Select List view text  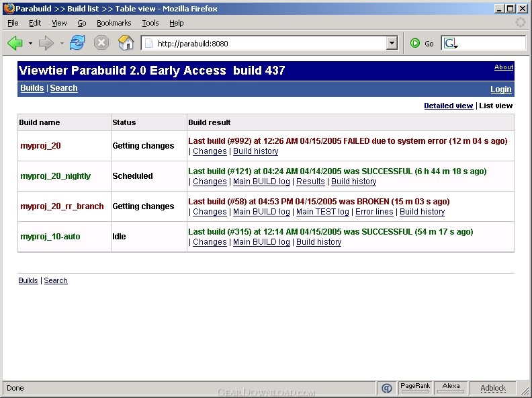[496, 106]
